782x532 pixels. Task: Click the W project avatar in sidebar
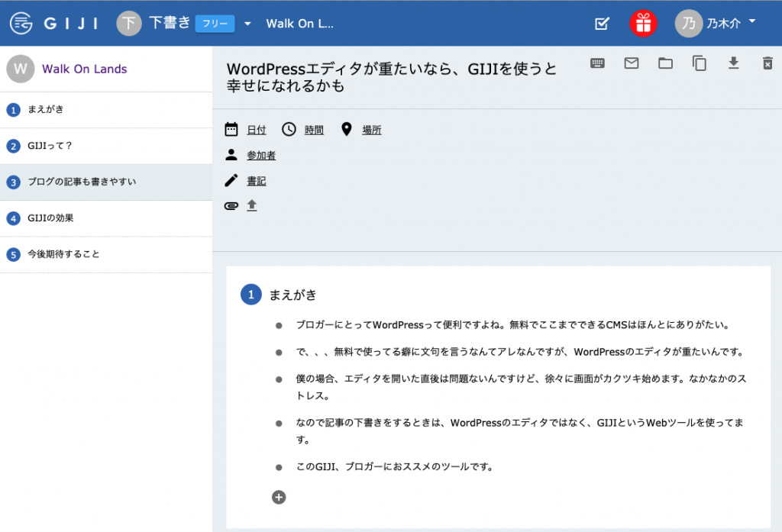coord(21,69)
